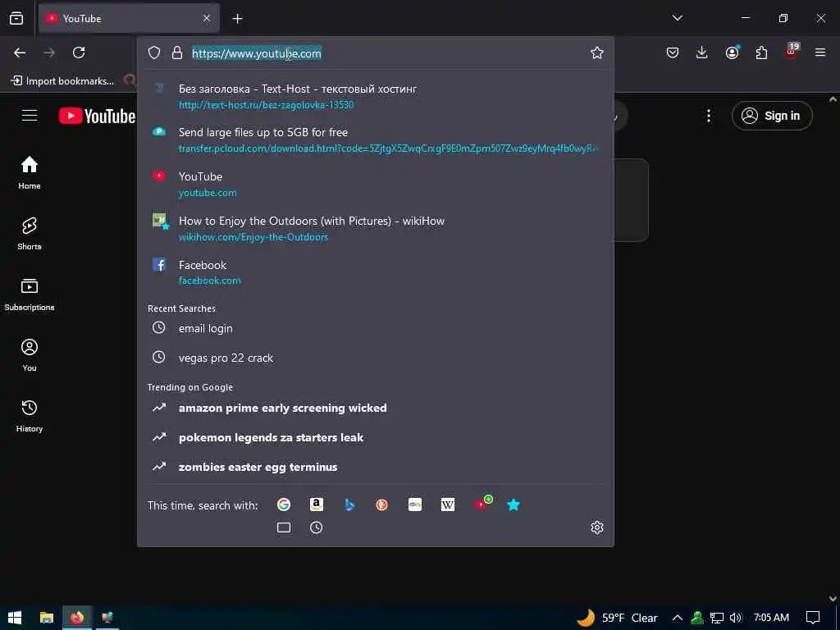Select trending 'zombies easter egg terminus'
840x630 pixels.
coord(375,467)
